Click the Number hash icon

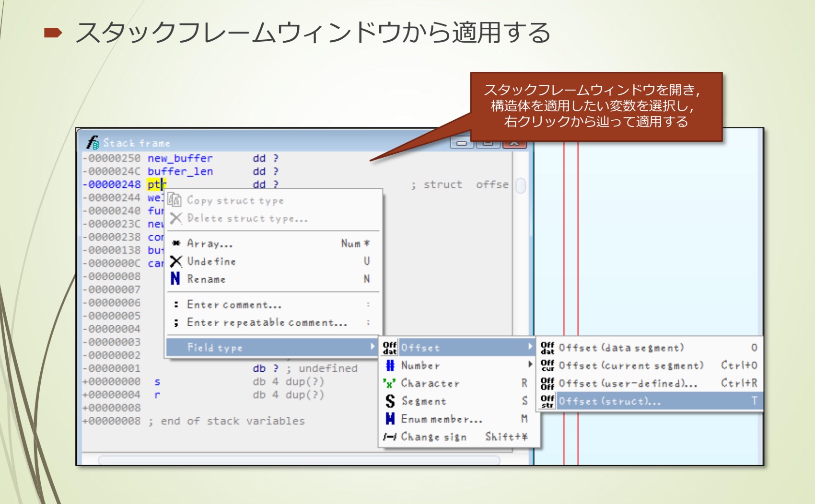tap(390, 366)
